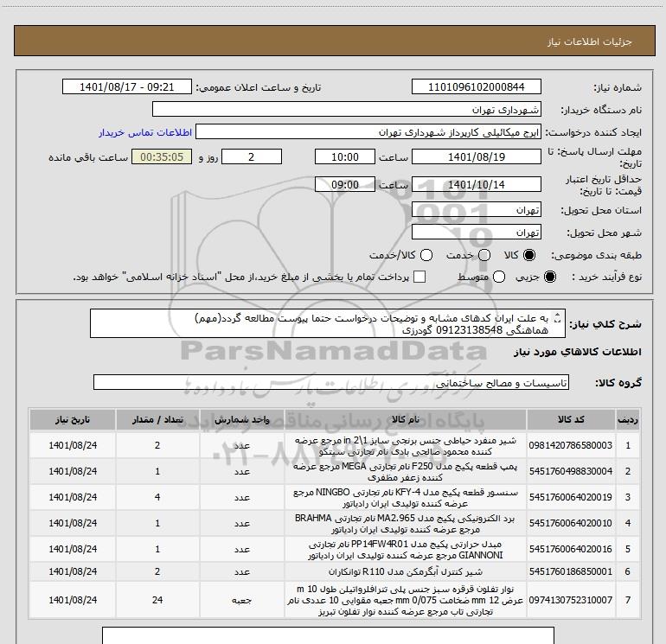Image resolution: width=666 pixels, height=644 pixels.
Task: Click product code 0981420786580003
Action: pos(571,445)
